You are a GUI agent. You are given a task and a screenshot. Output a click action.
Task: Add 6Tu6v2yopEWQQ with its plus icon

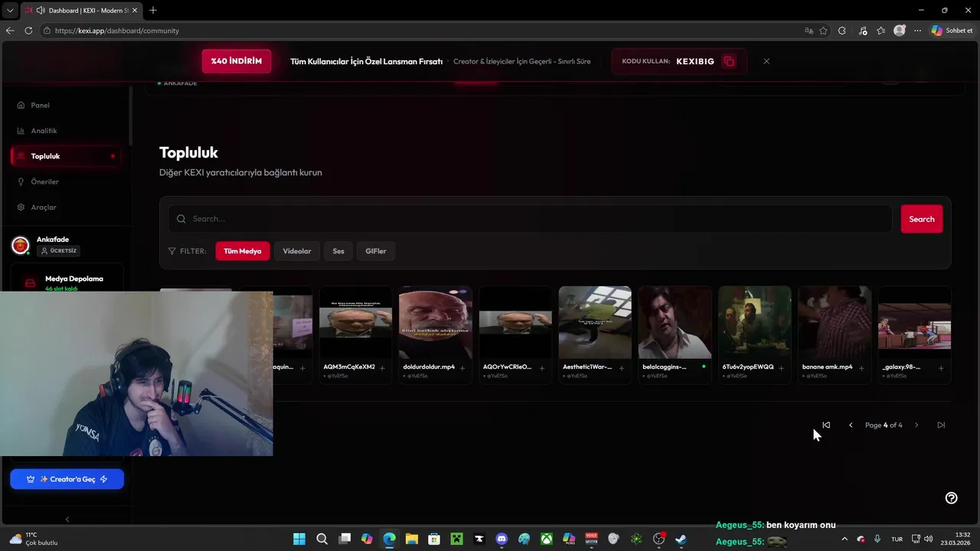781,368
